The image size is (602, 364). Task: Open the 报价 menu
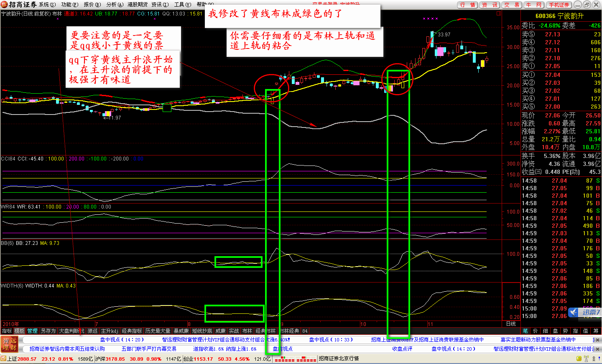(92, 5)
